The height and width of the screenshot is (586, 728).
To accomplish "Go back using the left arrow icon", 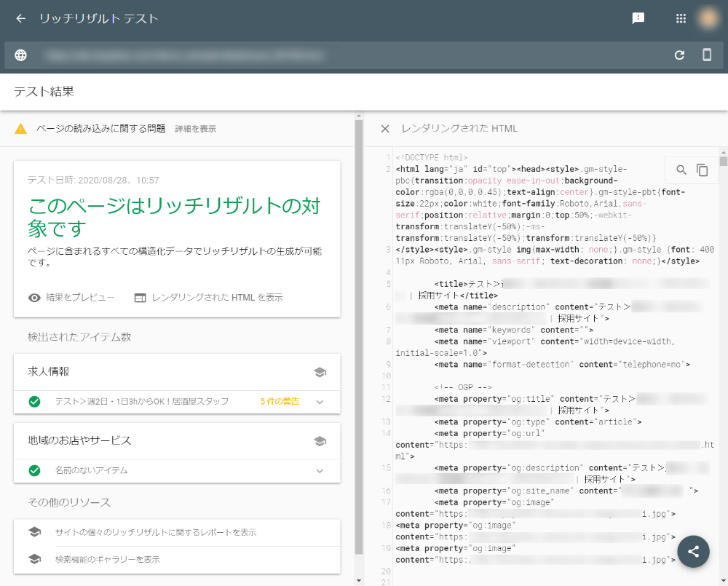I will [20, 18].
